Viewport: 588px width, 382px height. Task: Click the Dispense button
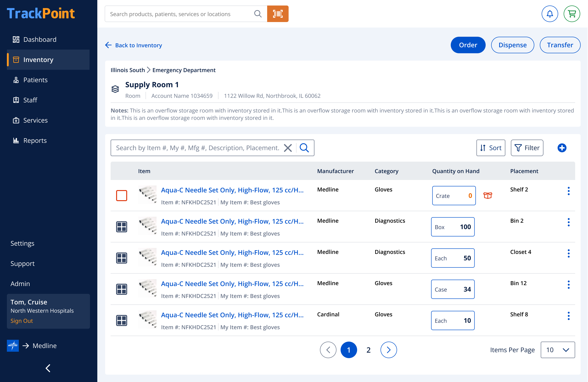pos(512,45)
